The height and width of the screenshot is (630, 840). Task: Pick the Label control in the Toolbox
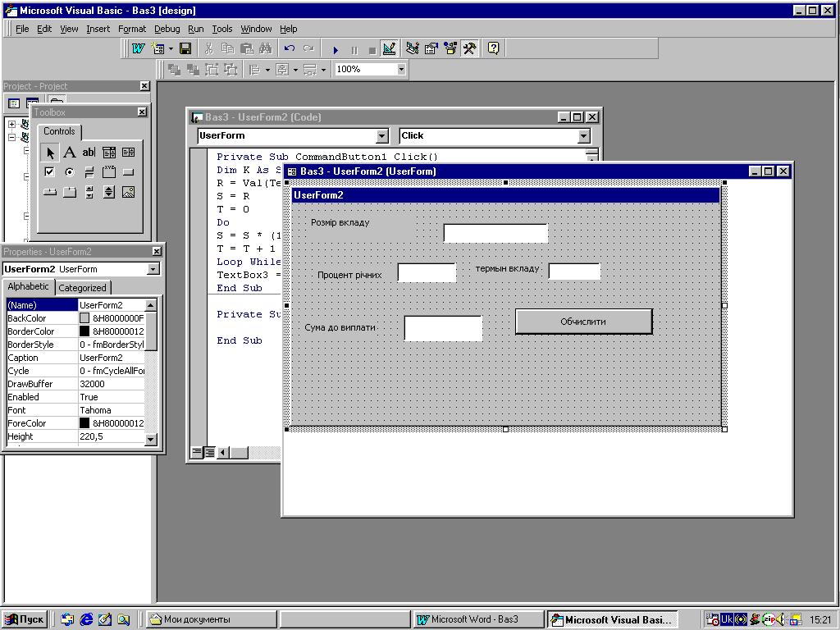coord(70,153)
